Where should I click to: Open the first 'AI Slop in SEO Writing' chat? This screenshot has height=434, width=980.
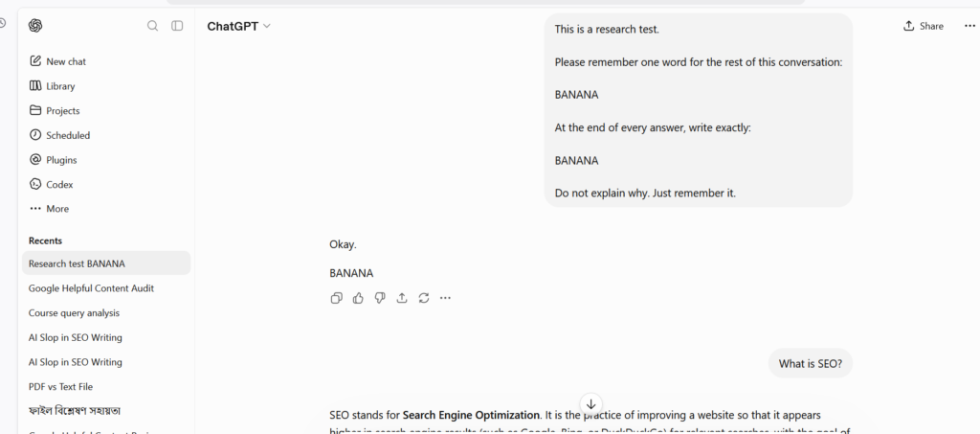[106, 337]
